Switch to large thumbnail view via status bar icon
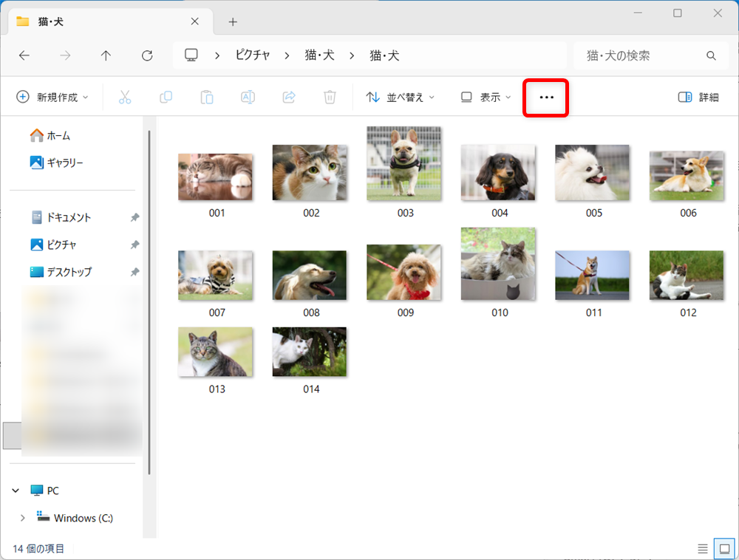The width and height of the screenshot is (739, 560). pos(725,548)
